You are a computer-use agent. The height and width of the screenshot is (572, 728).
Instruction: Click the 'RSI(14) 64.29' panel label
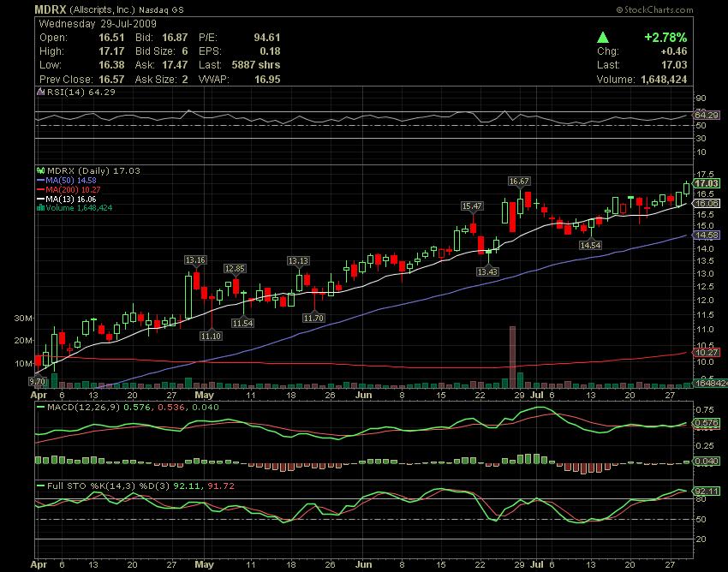81,92
